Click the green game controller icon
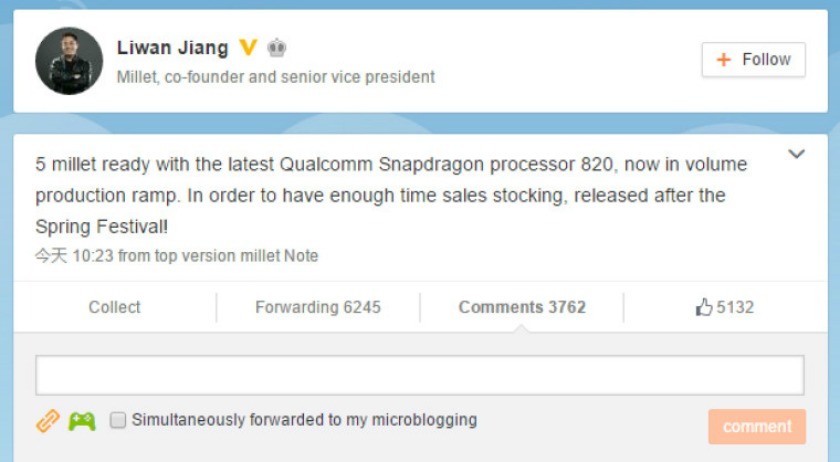Viewport: 840px width, 462px height. (82, 421)
